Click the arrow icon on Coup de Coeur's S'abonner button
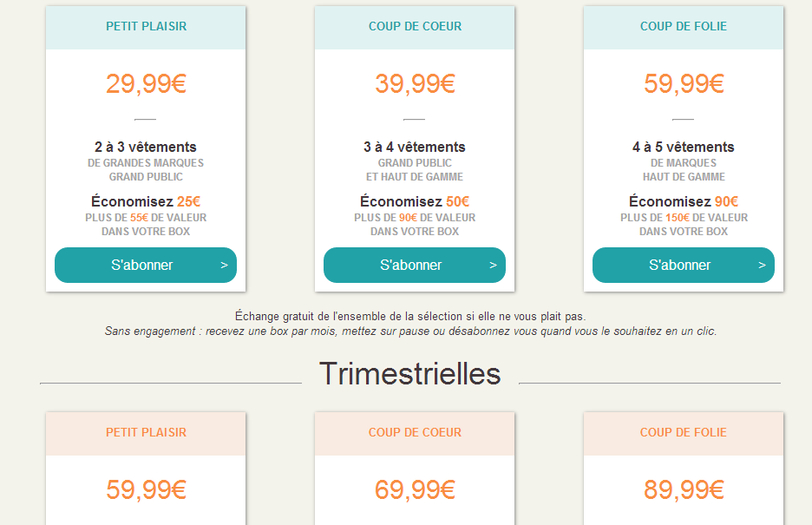This screenshot has width=812, height=525. [493, 266]
